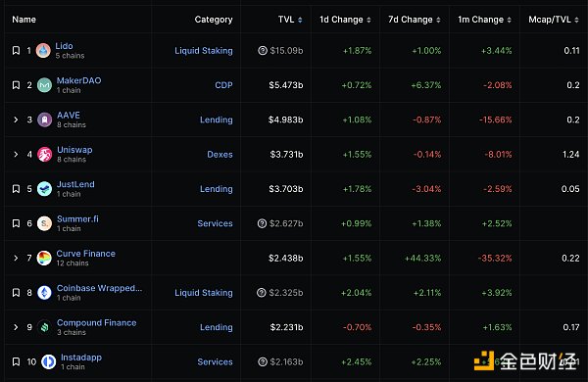Screen dimensions: 588x382
Task: Sort by Mcap/TVL column arrows
Action: (576, 20)
